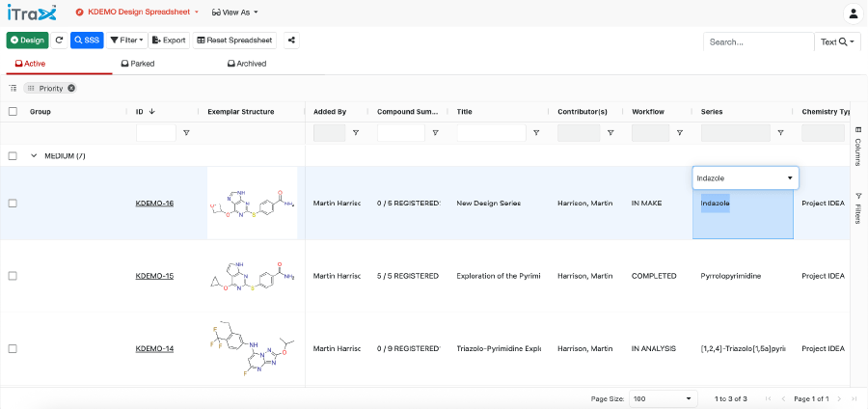868x409 pixels.
Task: Open the KDEMO-14 exemplar structure image
Action: (253, 348)
